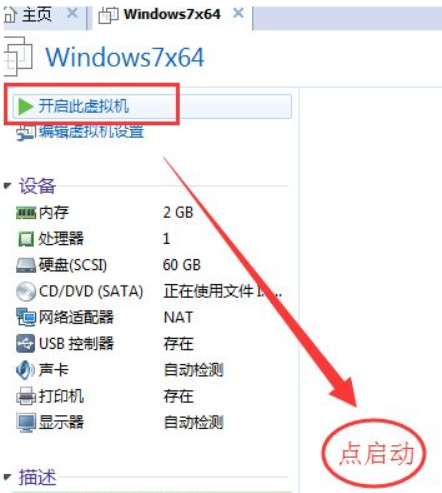
Task: Collapse the 设备 section
Action: [x=8, y=185]
